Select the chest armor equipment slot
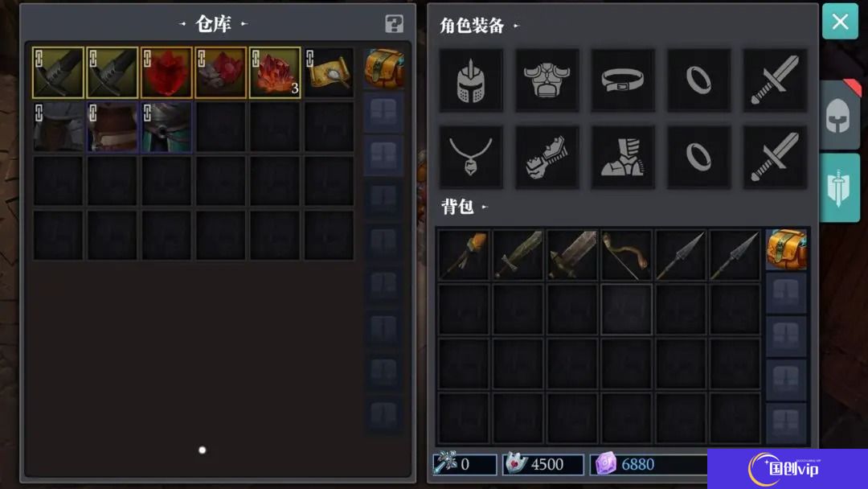 coord(547,81)
